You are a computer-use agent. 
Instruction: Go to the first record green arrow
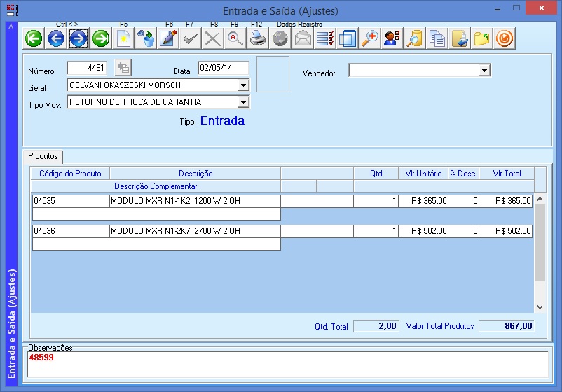34,38
